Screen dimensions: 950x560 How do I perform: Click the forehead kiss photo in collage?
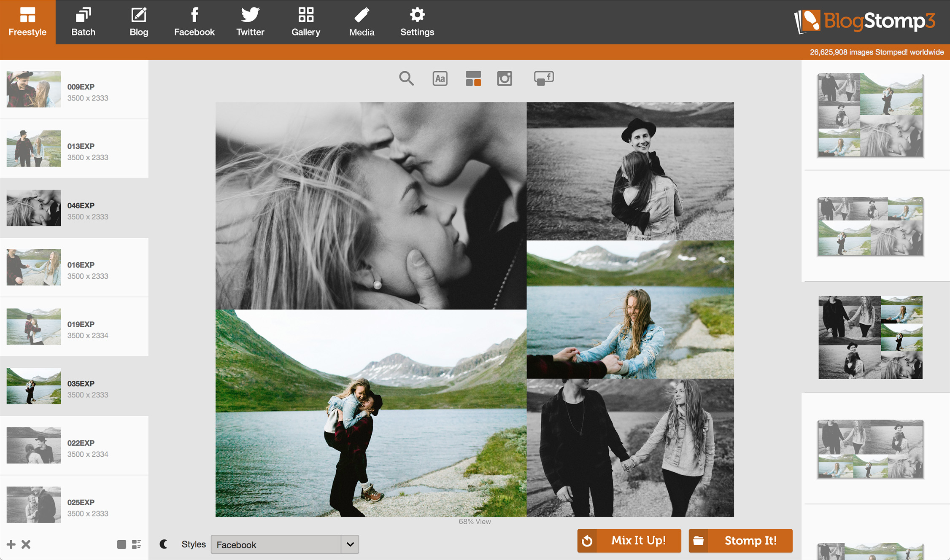tap(371, 206)
